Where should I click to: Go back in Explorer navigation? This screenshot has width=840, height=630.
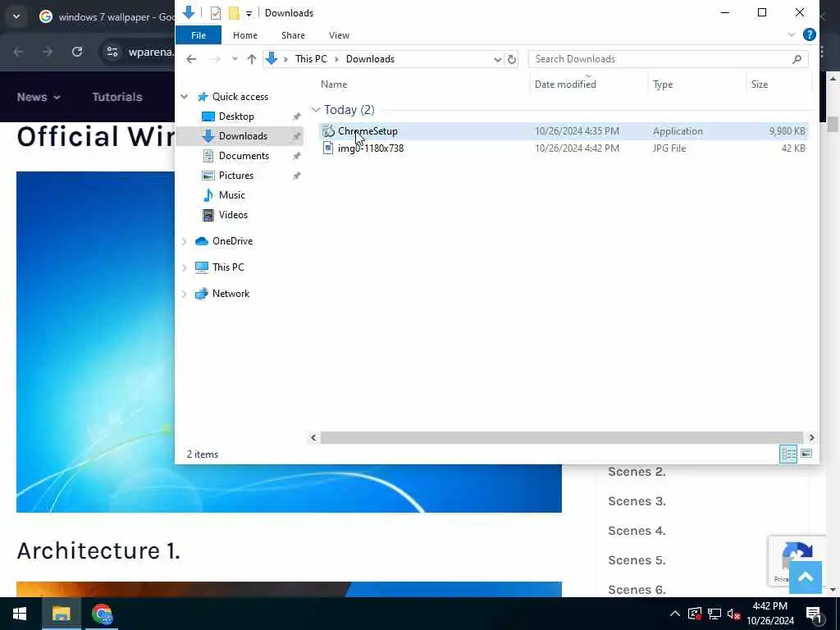(x=191, y=59)
